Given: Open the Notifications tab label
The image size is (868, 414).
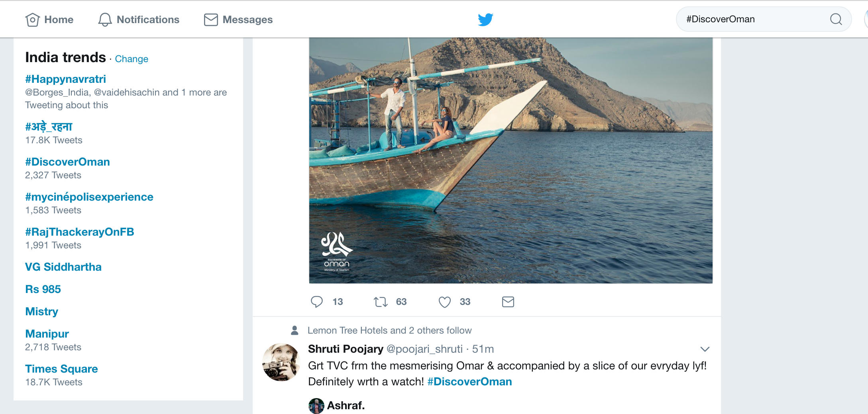Looking at the screenshot, I should pyautogui.click(x=148, y=20).
